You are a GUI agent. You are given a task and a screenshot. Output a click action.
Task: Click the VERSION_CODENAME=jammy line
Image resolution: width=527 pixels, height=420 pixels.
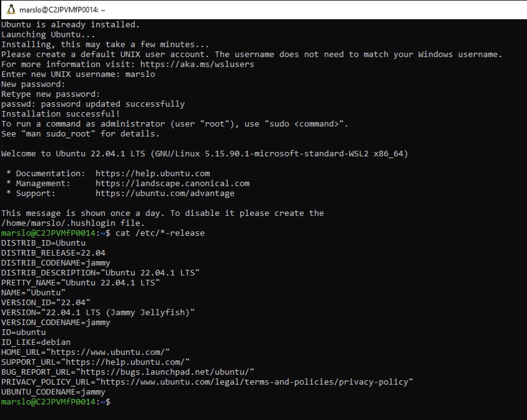[x=56, y=322]
